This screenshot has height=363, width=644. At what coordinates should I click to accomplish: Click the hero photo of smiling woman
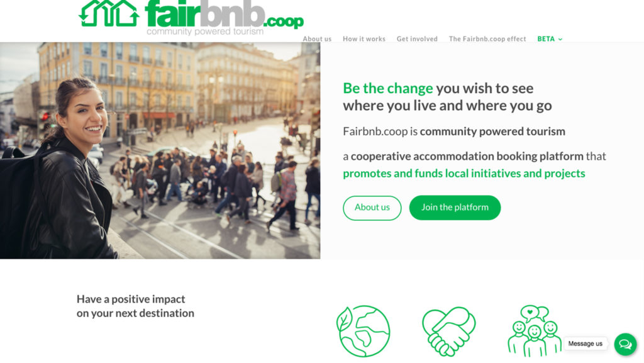coord(160,151)
